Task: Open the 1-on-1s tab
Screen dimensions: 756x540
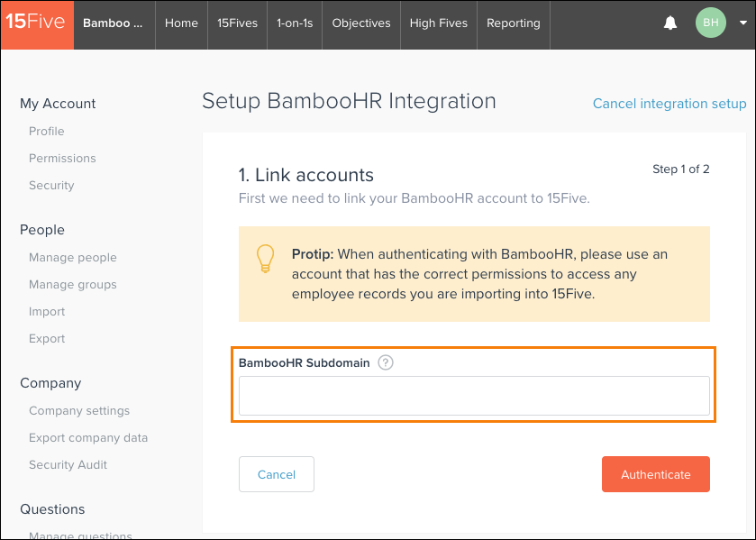Action: [295, 23]
